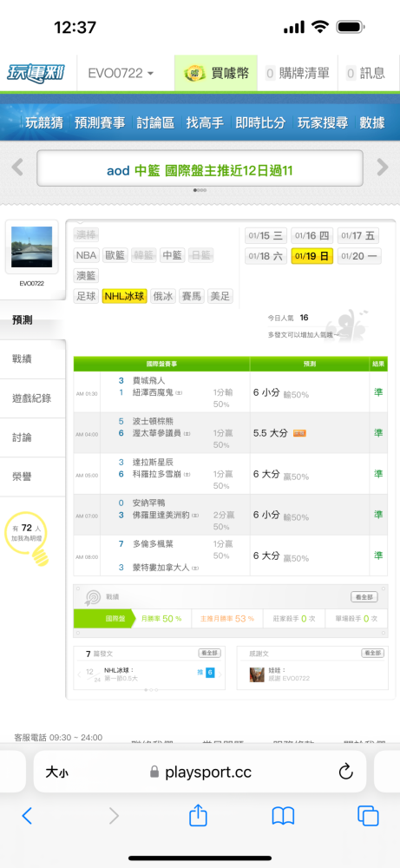Screen dimensions: 400x868
Task: Open Safari share sheet icon
Action: [x=198, y=815]
